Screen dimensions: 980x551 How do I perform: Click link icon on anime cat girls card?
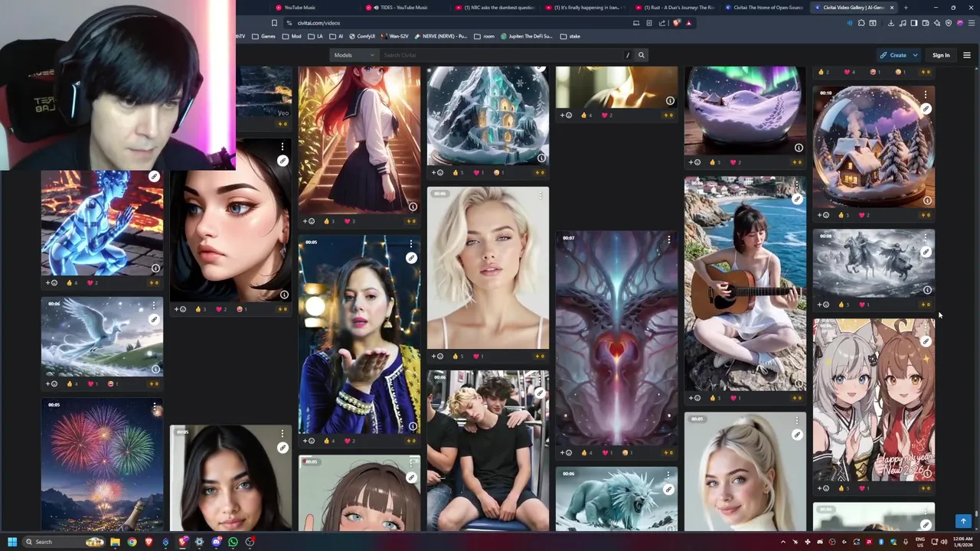[x=926, y=342]
